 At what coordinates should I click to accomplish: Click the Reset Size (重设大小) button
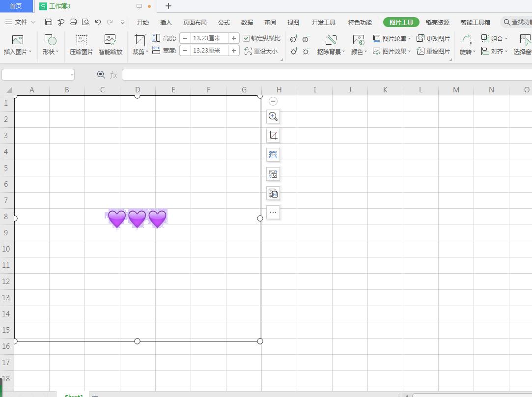tap(261, 51)
